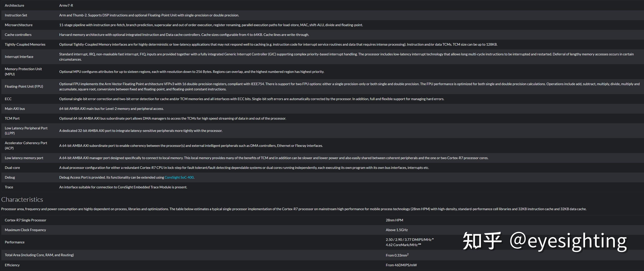Select the Architecture row label
This screenshot has width=644, height=271.
[14, 6]
